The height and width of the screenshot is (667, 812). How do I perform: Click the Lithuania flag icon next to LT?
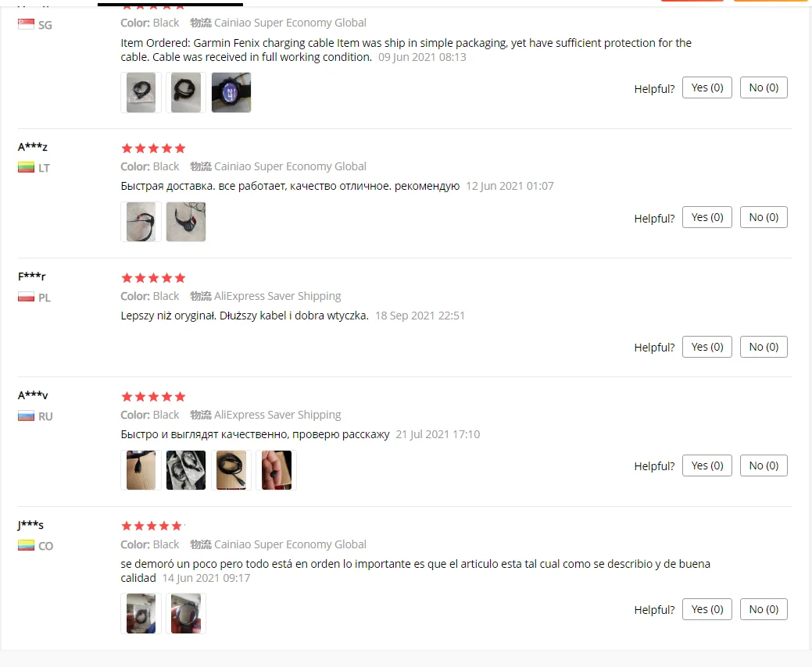click(26, 168)
